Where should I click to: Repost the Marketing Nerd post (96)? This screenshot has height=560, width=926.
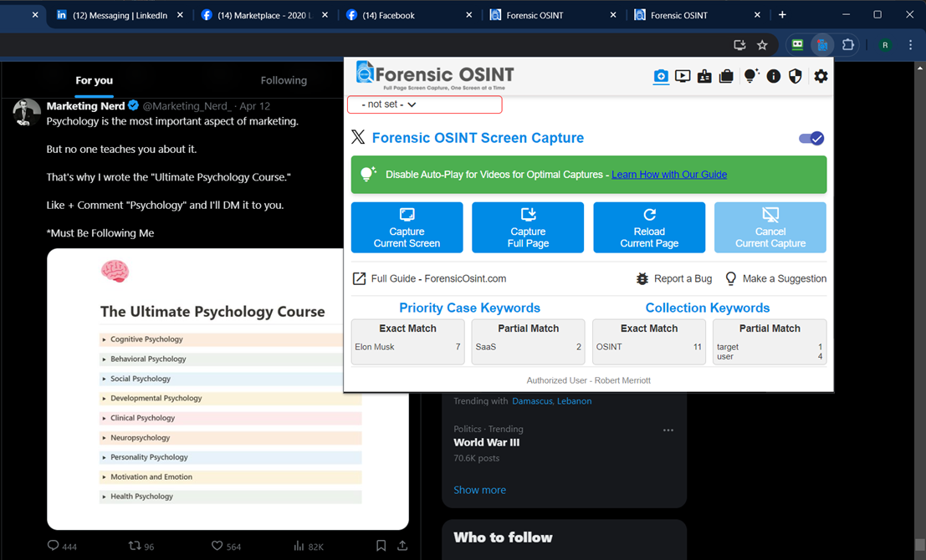point(141,547)
